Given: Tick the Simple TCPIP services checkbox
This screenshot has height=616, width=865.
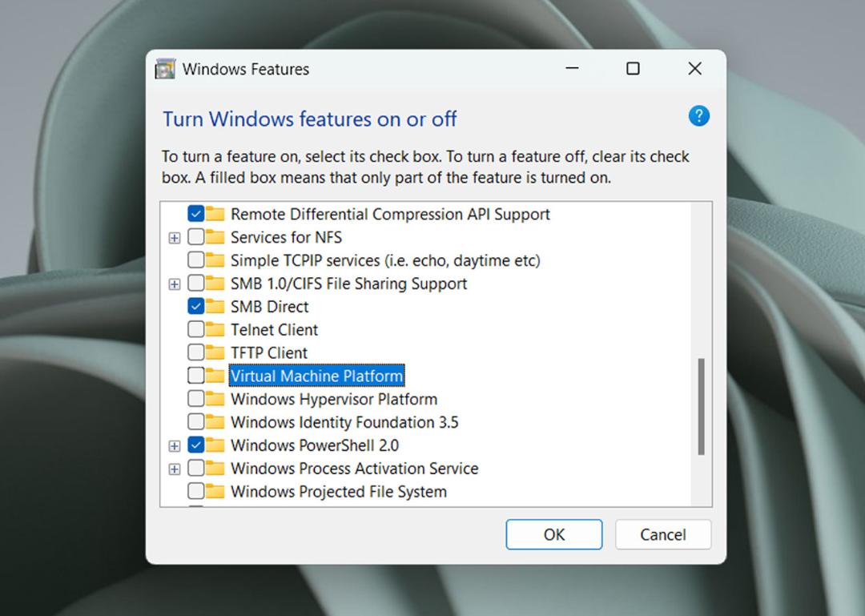Looking at the screenshot, I should click(196, 260).
